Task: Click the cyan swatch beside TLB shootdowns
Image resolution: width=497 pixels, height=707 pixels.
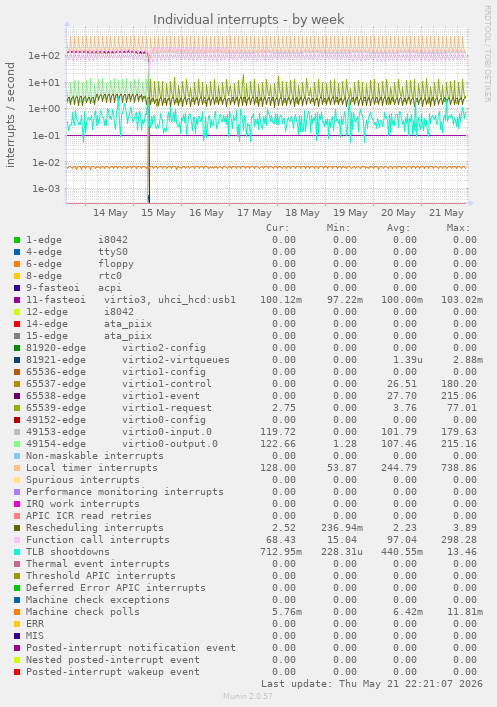Action: click(x=17, y=552)
